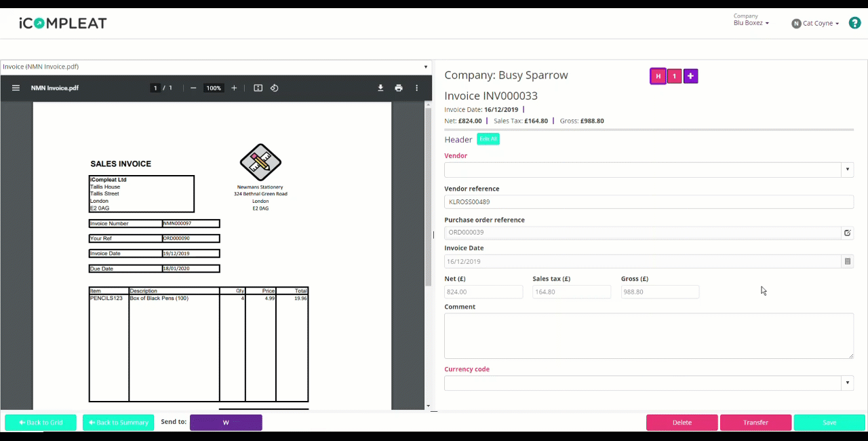Save the invoice
868x441 pixels.
[x=829, y=423]
